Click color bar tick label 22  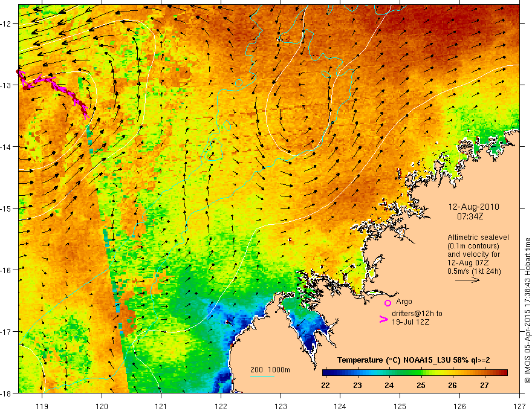[x=325, y=386]
